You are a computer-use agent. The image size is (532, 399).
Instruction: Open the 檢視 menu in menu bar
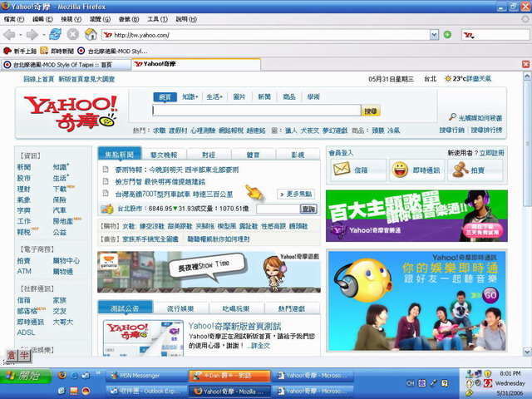tap(66, 18)
